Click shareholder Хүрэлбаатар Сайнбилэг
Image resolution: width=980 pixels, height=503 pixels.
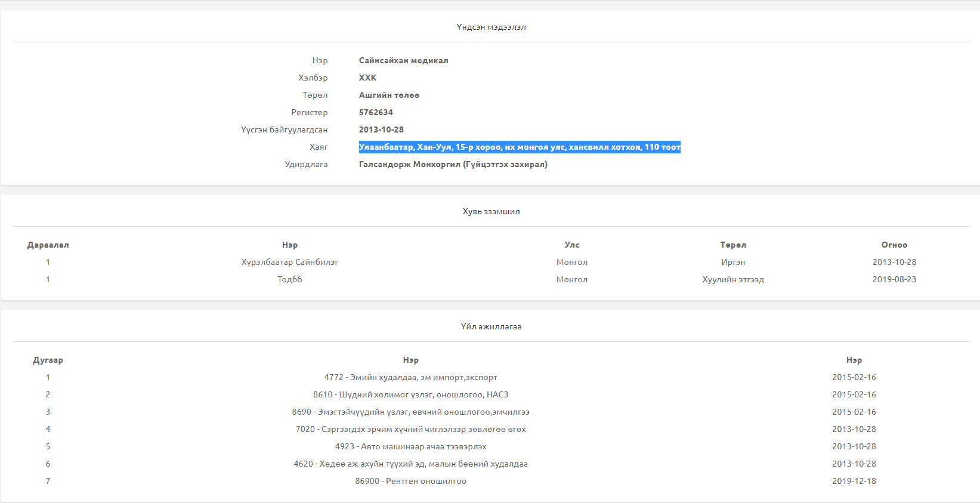[x=289, y=262]
